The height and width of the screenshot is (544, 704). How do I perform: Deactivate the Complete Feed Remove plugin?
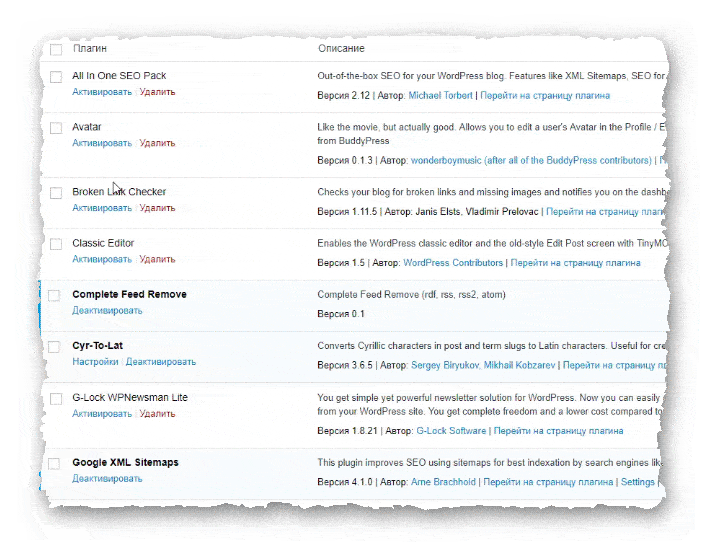click(x=107, y=311)
